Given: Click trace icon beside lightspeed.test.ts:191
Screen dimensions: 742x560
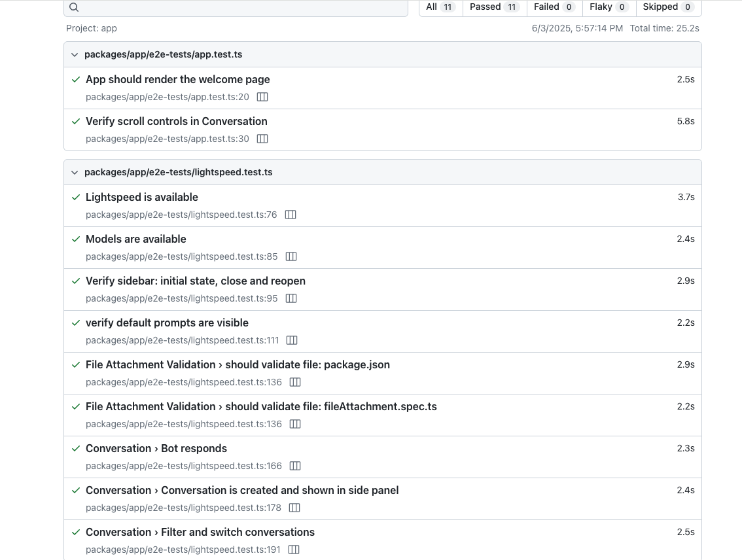Looking at the screenshot, I should (294, 550).
